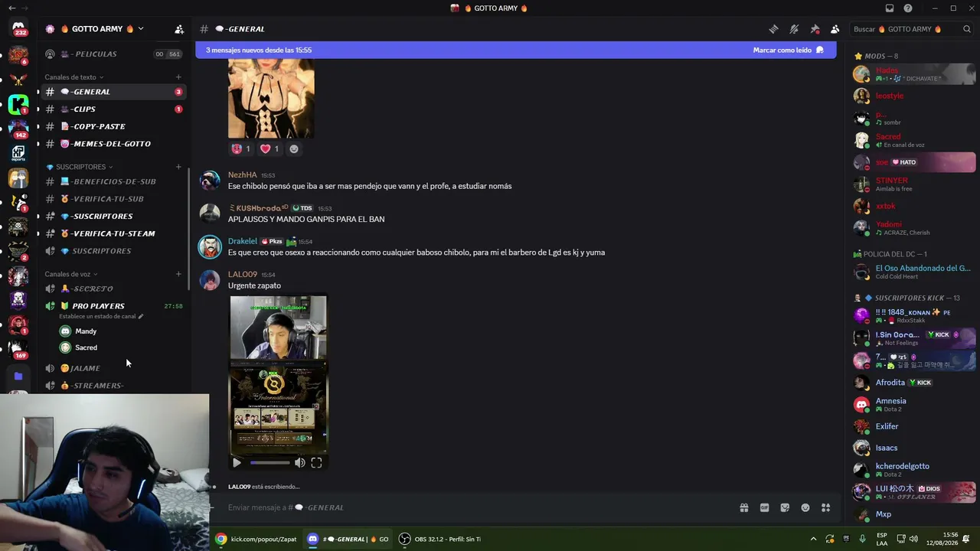Open NezhHA's avatar profile
This screenshot has width=980, height=551.
(210, 180)
